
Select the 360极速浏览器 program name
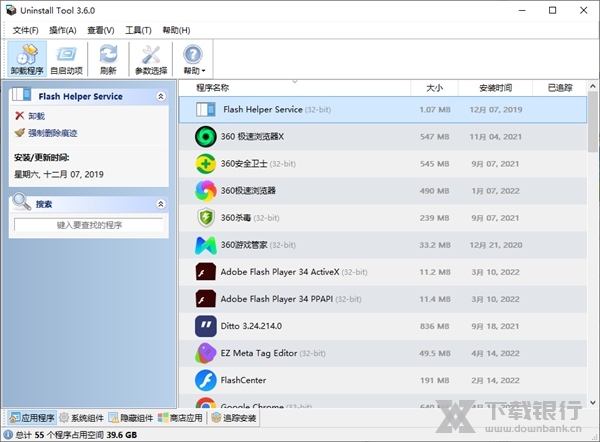tap(248, 191)
